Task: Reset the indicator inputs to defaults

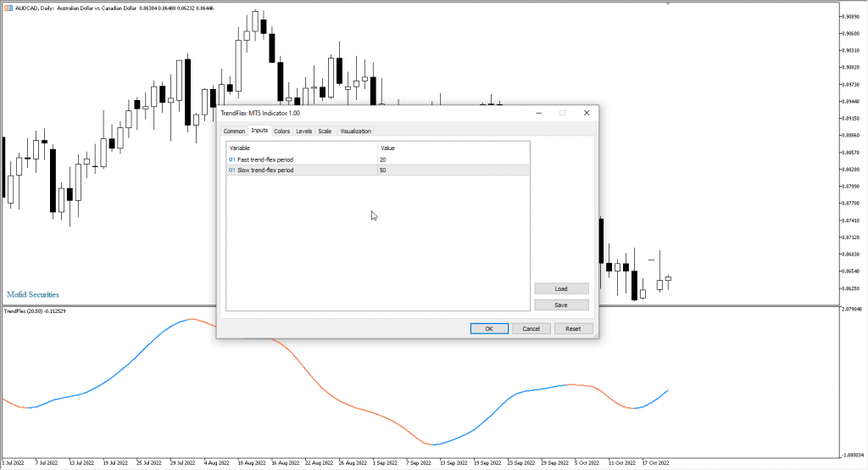Action: click(573, 328)
